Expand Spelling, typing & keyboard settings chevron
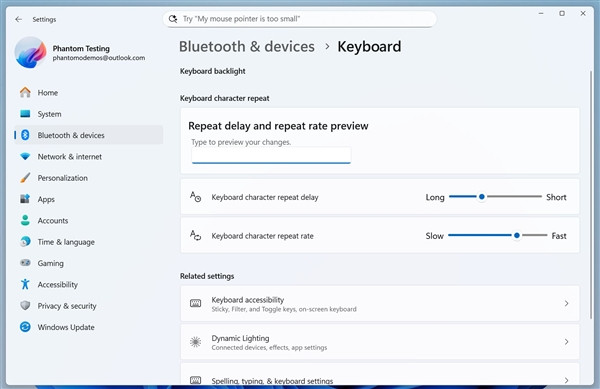The width and height of the screenshot is (600, 389). point(566,380)
